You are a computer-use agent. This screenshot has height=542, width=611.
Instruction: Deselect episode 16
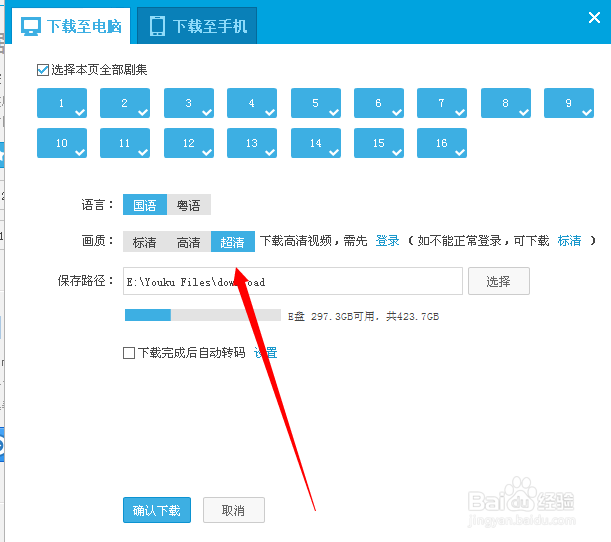point(442,143)
